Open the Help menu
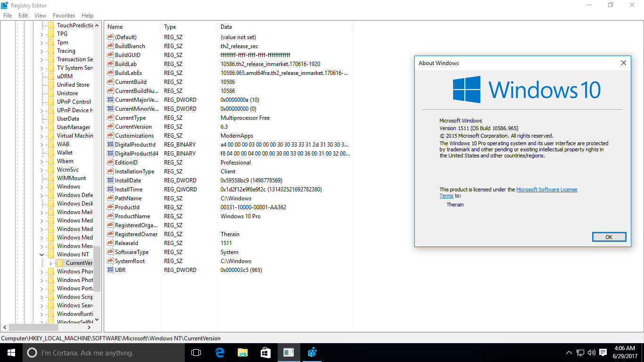 tap(87, 16)
